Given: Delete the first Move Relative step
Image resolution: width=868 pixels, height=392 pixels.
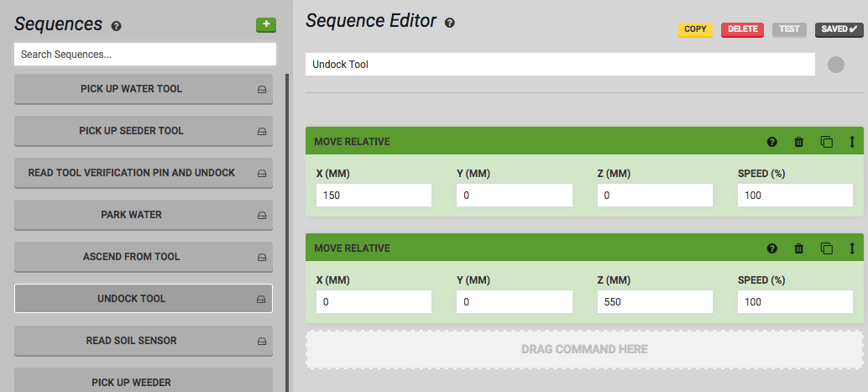Looking at the screenshot, I should (798, 142).
